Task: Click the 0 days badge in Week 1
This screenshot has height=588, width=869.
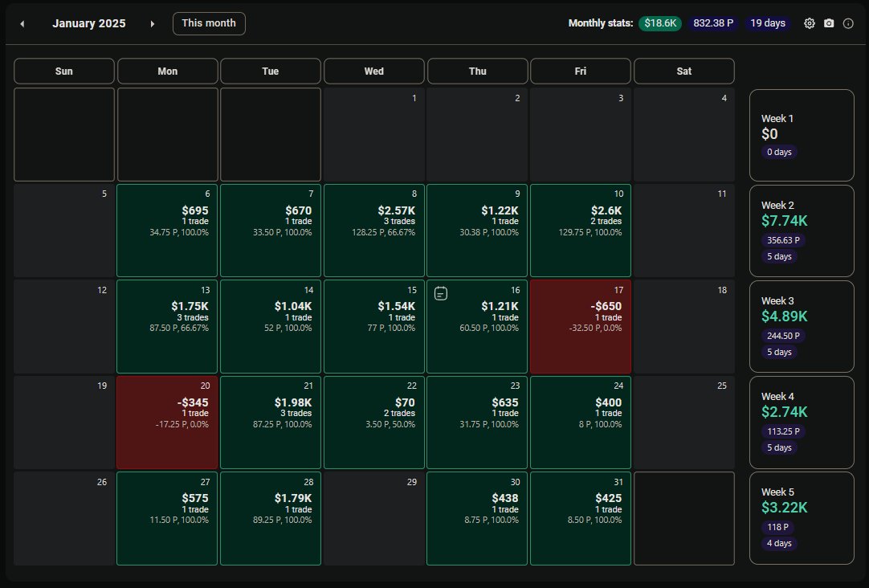Action: 779,152
